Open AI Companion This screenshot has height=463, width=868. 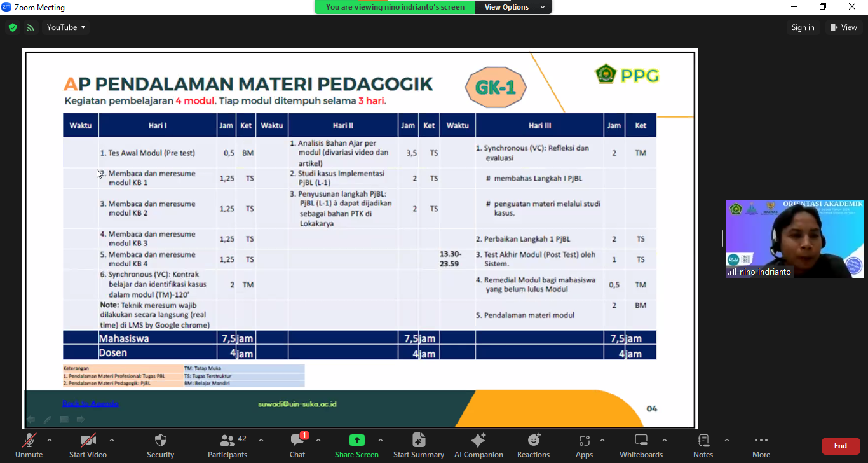coord(478,445)
